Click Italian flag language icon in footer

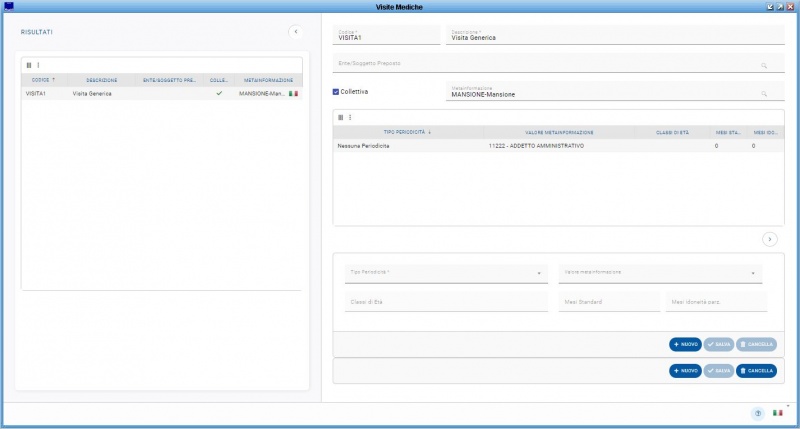point(777,413)
